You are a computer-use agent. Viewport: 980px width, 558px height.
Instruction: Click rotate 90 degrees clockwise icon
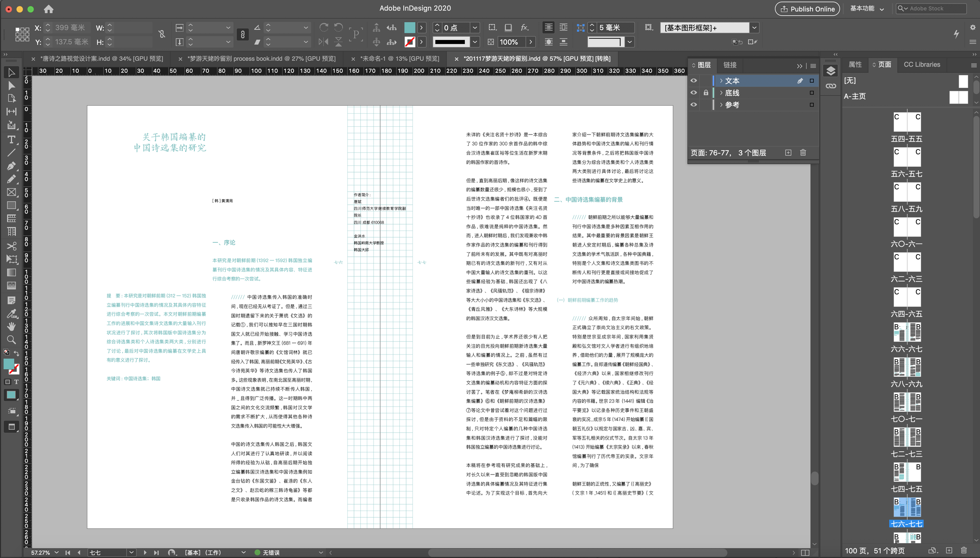pos(324,27)
